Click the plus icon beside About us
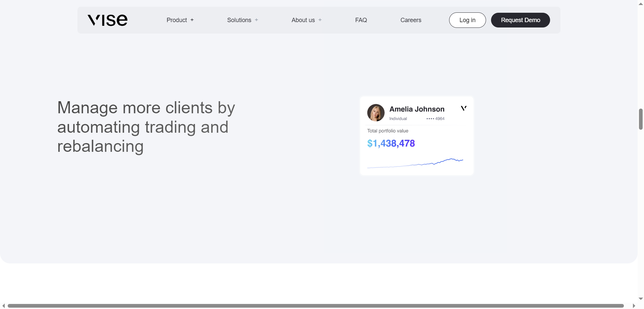The image size is (644, 309). [x=320, y=20]
